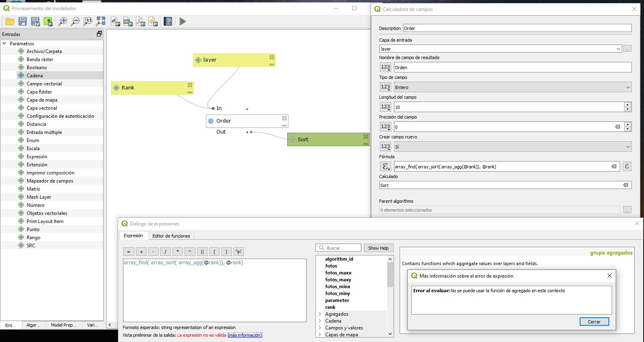The width and height of the screenshot is (644, 342).
Task: Click the Description field containing Order
Action: [x=517, y=28]
